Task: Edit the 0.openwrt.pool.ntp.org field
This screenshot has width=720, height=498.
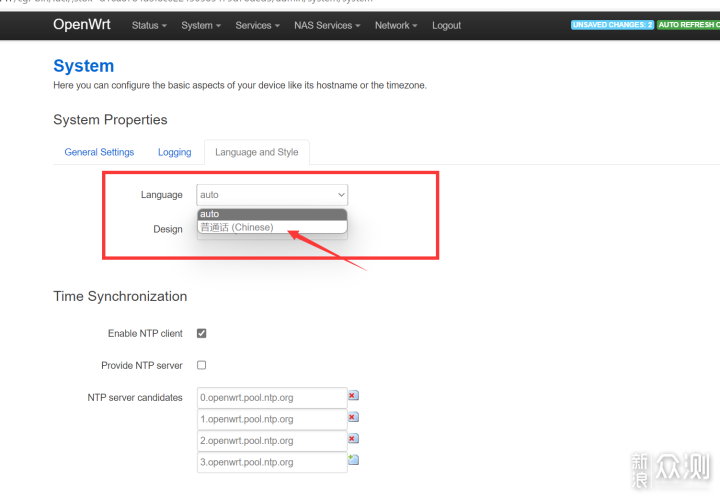Action: coord(272,397)
